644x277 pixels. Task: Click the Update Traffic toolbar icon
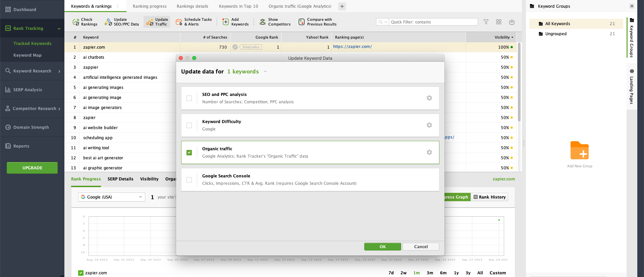tap(150, 22)
